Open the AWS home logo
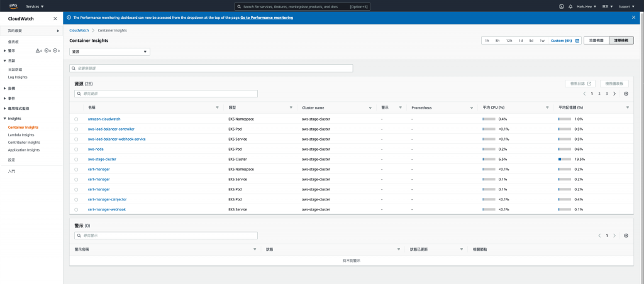 (13, 6)
